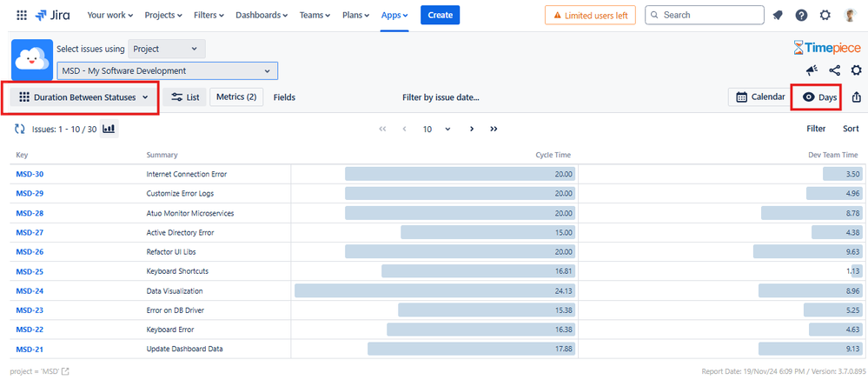The width and height of the screenshot is (868, 380).
Task: Open the Apps menu
Action: coord(394,16)
